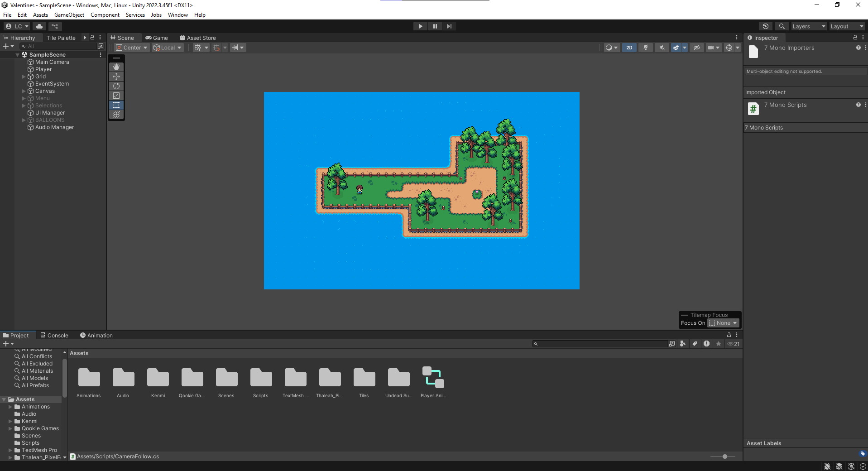Select the Move tool

coord(116,77)
